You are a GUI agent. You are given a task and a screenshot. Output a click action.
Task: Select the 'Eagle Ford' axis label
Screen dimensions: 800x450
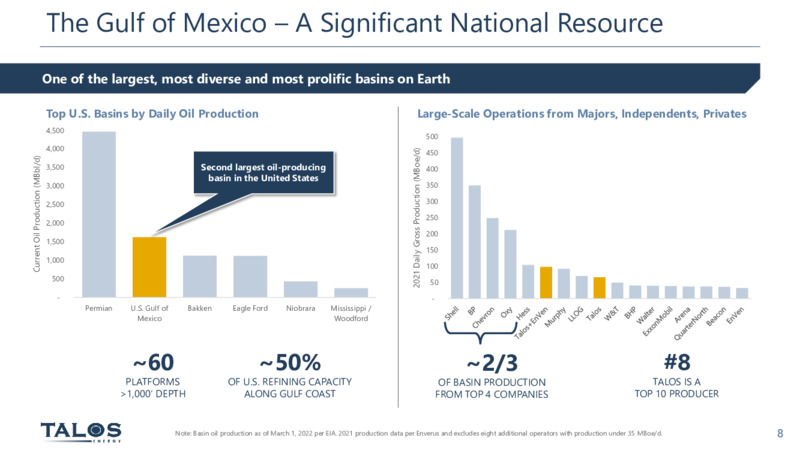pos(250,308)
